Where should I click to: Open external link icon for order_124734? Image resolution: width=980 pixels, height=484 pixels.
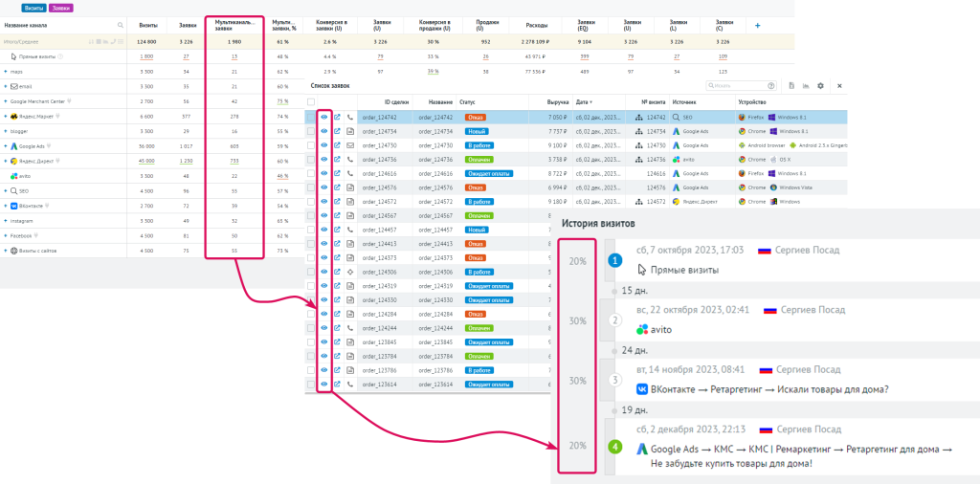pos(337,131)
